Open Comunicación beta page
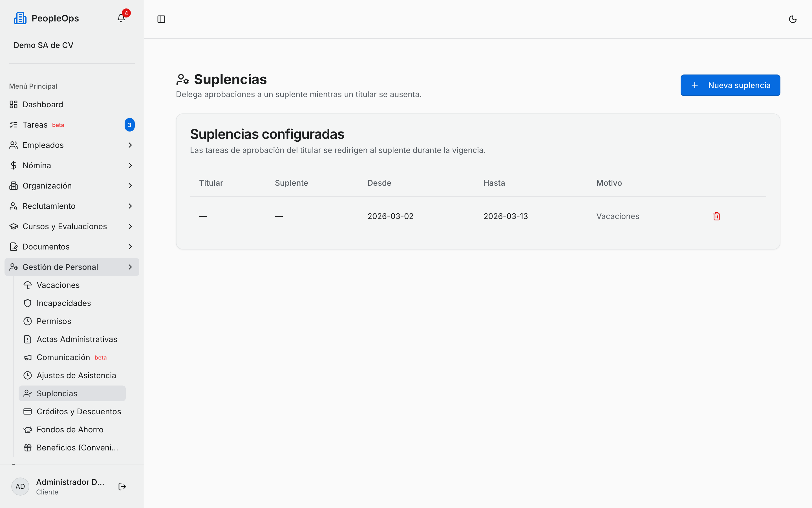This screenshot has width=812, height=508. [72, 358]
